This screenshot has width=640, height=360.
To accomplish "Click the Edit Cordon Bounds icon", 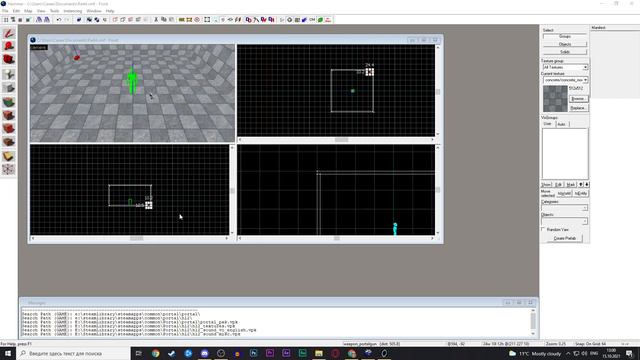I will point(189,20).
